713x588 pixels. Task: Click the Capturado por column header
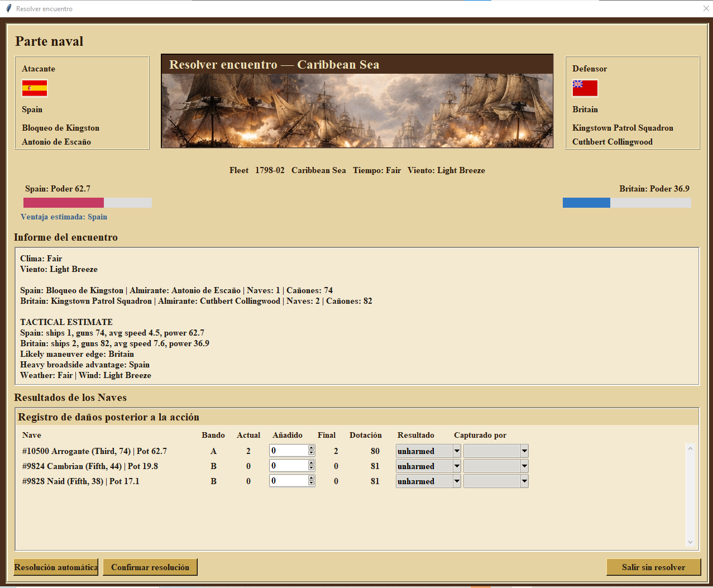(x=480, y=436)
